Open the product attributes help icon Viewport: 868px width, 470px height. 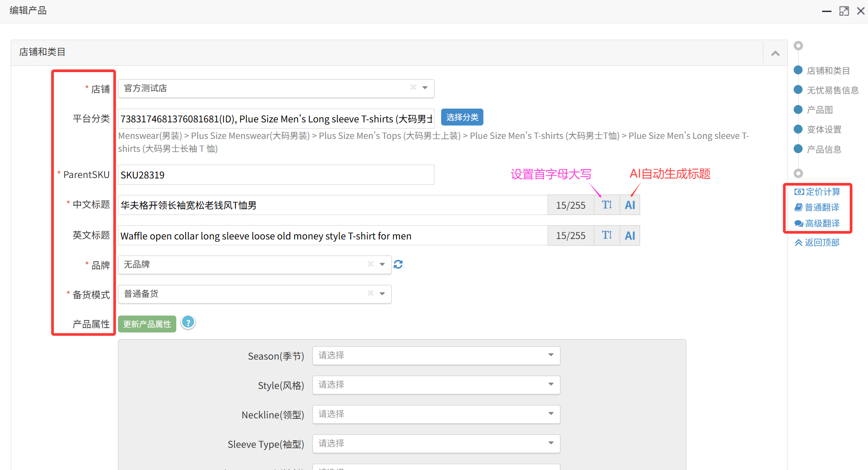pos(188,322)
